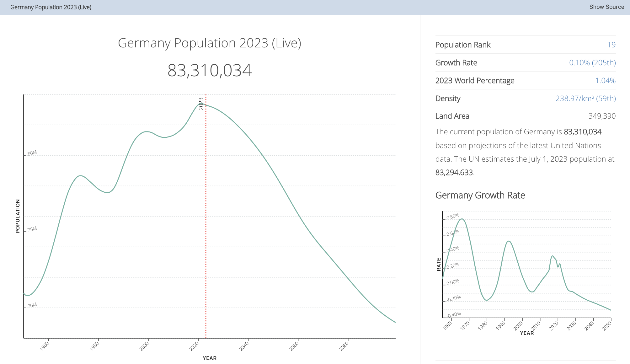Screen dimensions: 630x364
Task: Click the 2040 tick on population chart
Action: click(244, 346)
